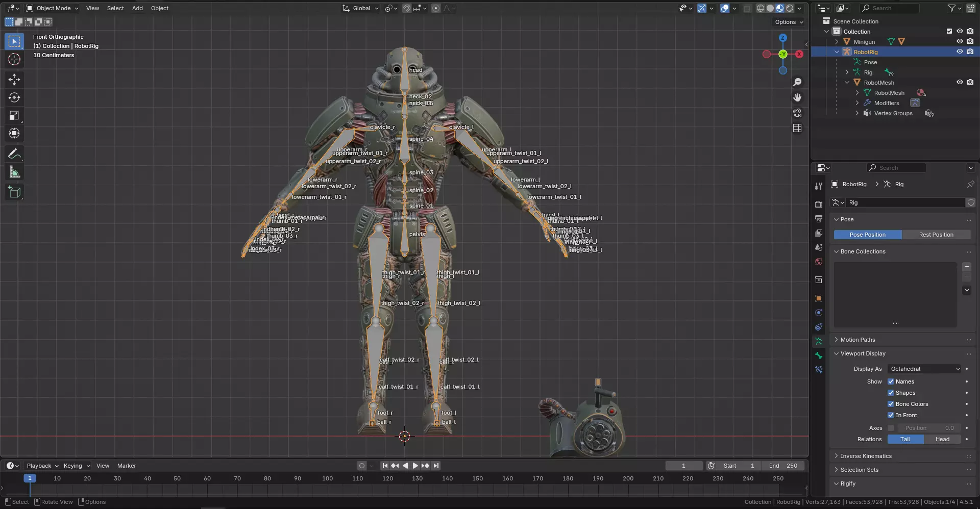
Task: Open the Bone properties tab
Action: pyautogui.click(x=819, y=355)
